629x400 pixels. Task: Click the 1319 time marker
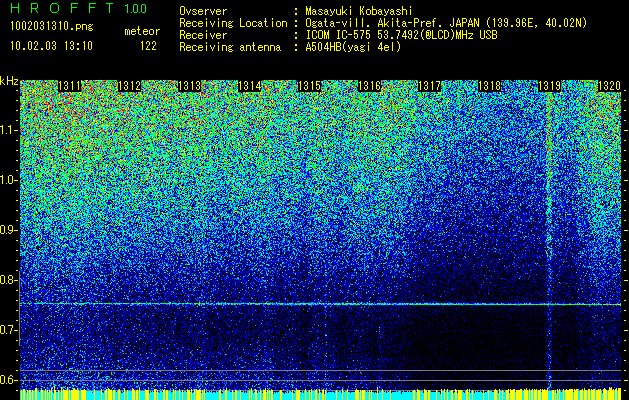(x=549, y=86)
